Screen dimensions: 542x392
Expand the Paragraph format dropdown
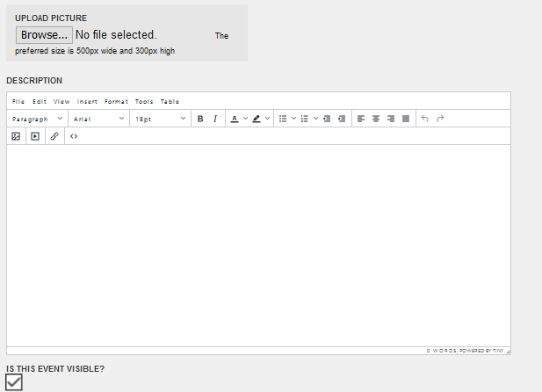[37, 119]
